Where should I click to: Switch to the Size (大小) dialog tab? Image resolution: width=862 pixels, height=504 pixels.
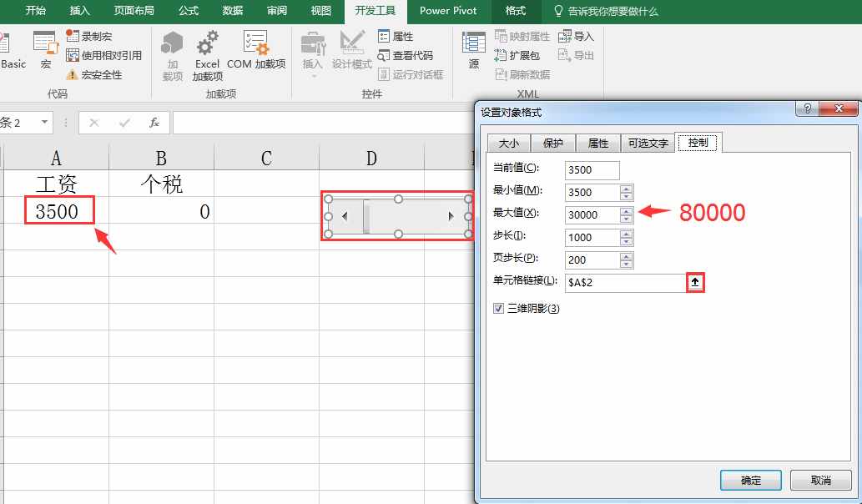[508, 144]
